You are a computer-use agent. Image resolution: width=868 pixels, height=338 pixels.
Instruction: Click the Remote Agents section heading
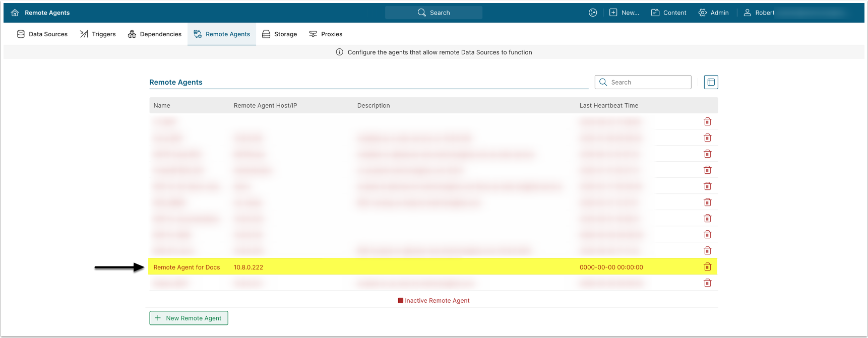176,82
